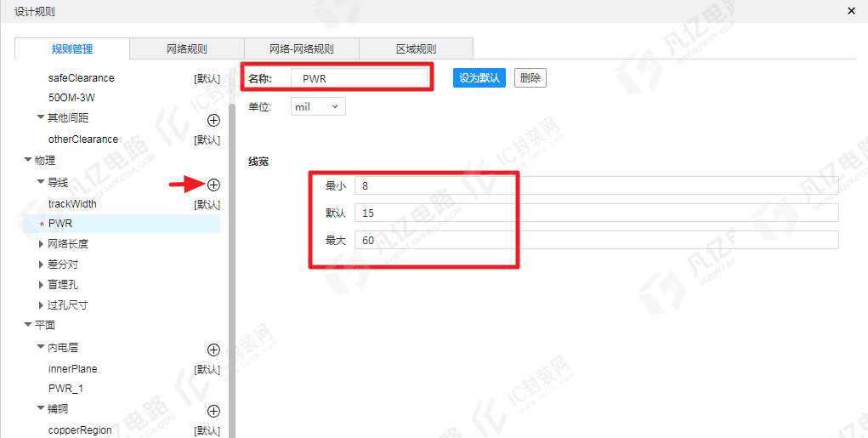Viewport: 868px width, 438px height.
Task: Switch to the 规则管理 tab
Action: click(x=72, y=48)
